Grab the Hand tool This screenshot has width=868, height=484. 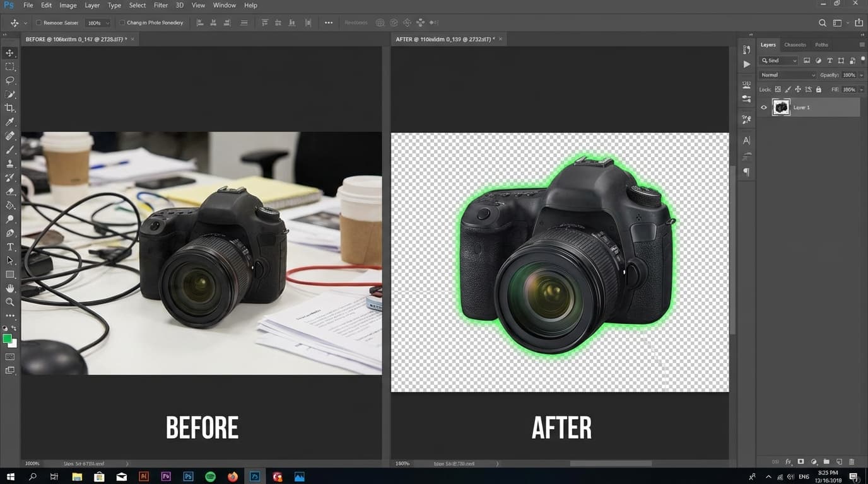[9, 288]
